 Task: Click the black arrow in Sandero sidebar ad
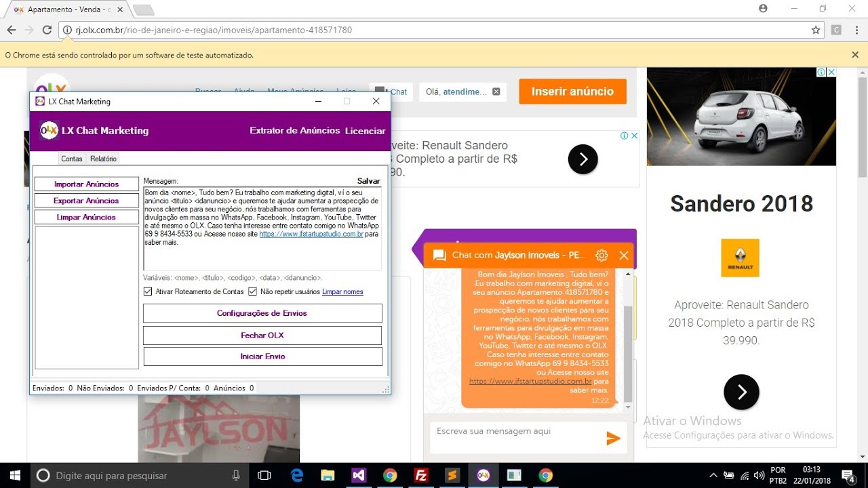[x=741, y=392]
